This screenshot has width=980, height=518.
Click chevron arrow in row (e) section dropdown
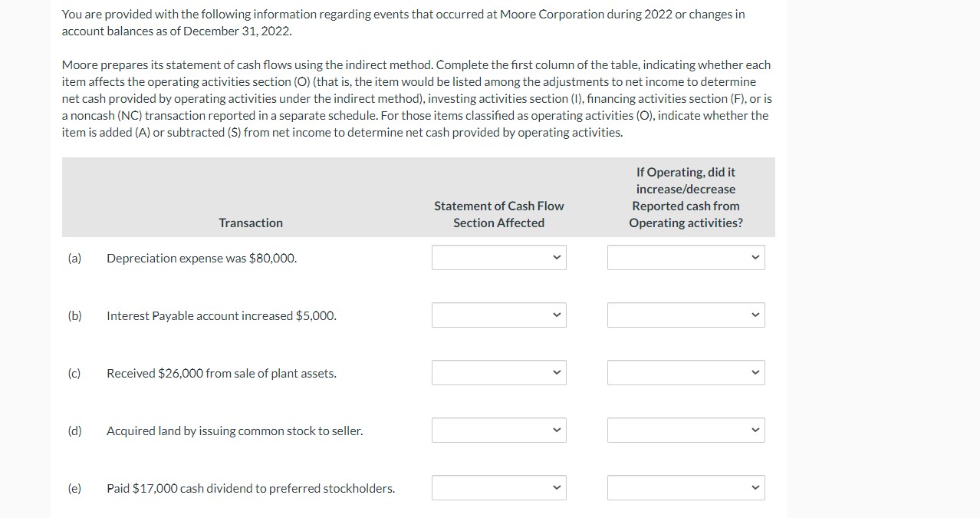[x=557, y=488]
